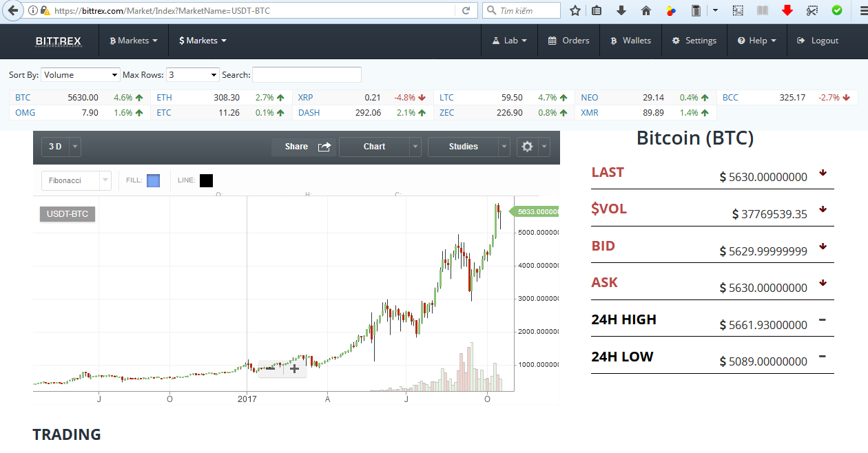Click the chart Share button
Image resolution: width=868 pixels, height=453 pixels.
(304, 147)
